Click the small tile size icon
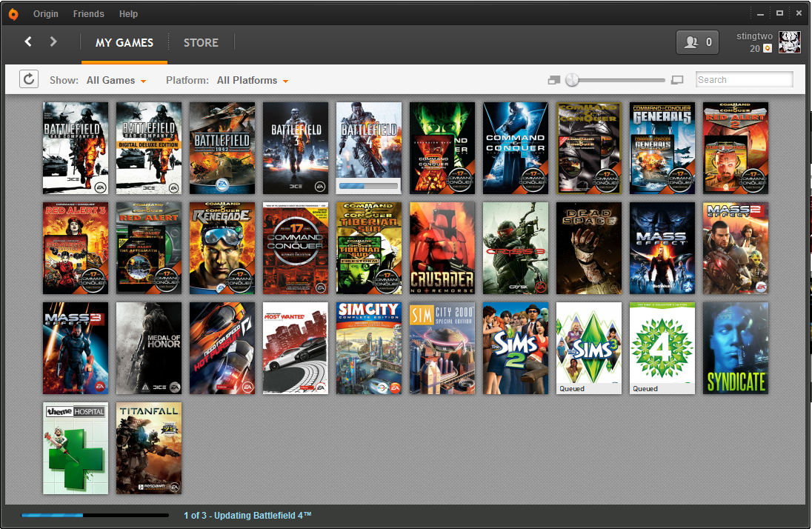Screen dimensions: 812x529 click(x=554, y=80)
